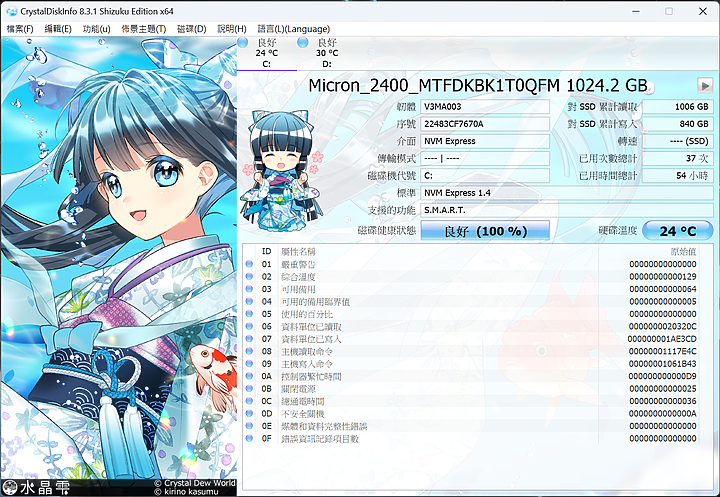Screen dimensions: 720x497
Task: Open the 磁碟(D) menu
Action: (191, 29)
